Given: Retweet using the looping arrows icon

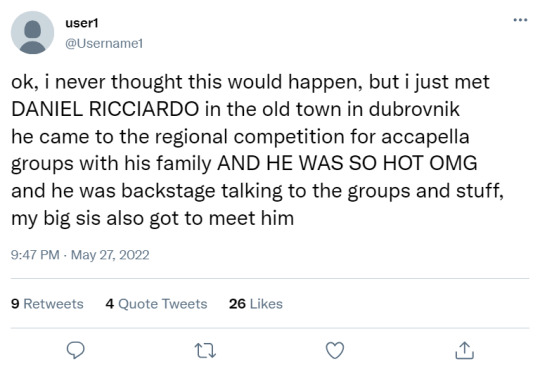Looking at the screenshot, I should [x=205, y=351].
